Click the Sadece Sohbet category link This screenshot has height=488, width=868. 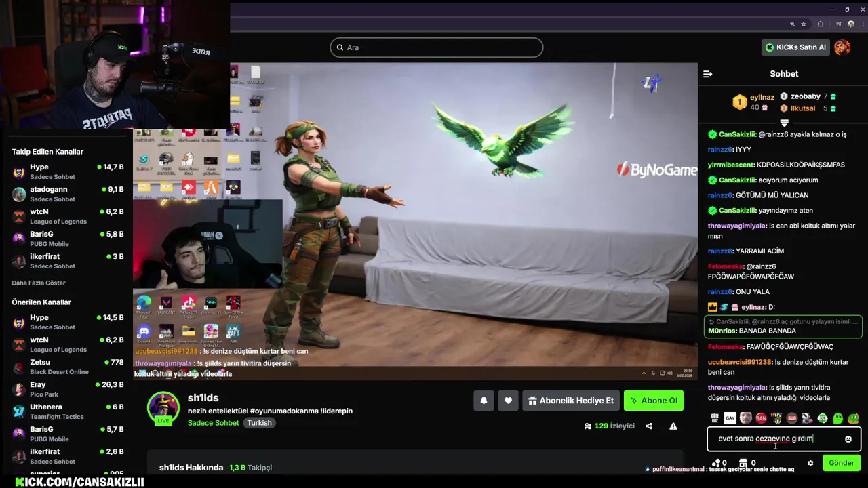(x=213, y=423)
